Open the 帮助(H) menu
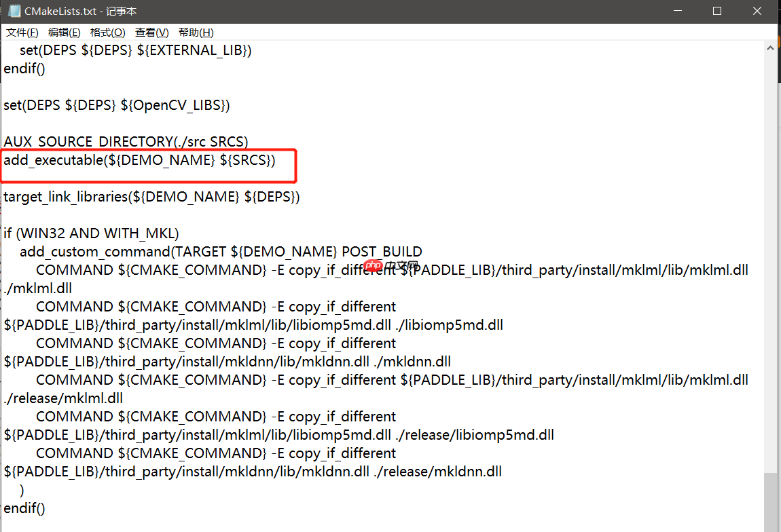The image size is (781, 532). tap(196, 33)
